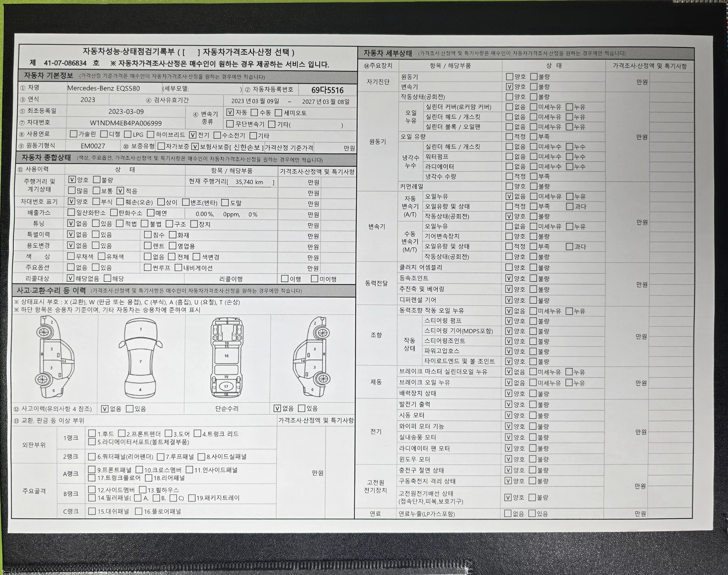Check 없음 for 연료누출(LP가스포함)

click(508, 513)
